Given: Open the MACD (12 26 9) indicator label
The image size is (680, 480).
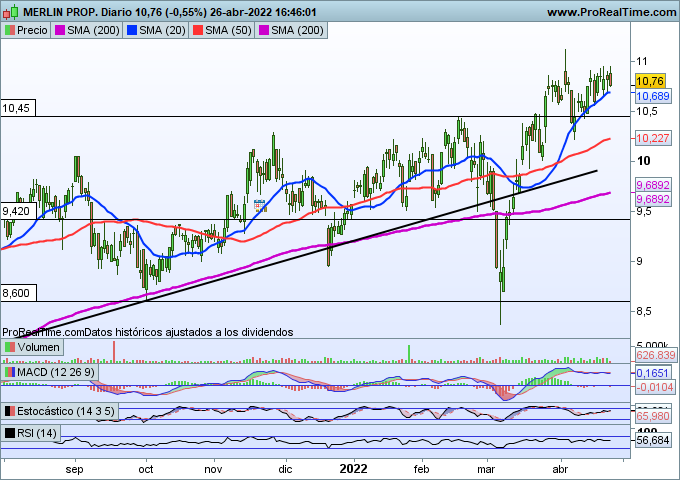Looking at the screenshot, I should (49, 372).
